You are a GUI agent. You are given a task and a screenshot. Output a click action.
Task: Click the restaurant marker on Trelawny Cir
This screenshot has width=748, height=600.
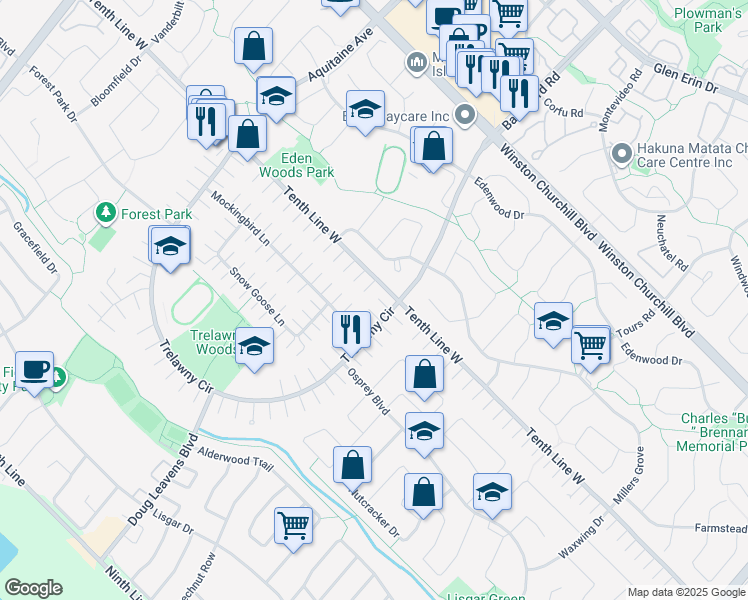351,329
